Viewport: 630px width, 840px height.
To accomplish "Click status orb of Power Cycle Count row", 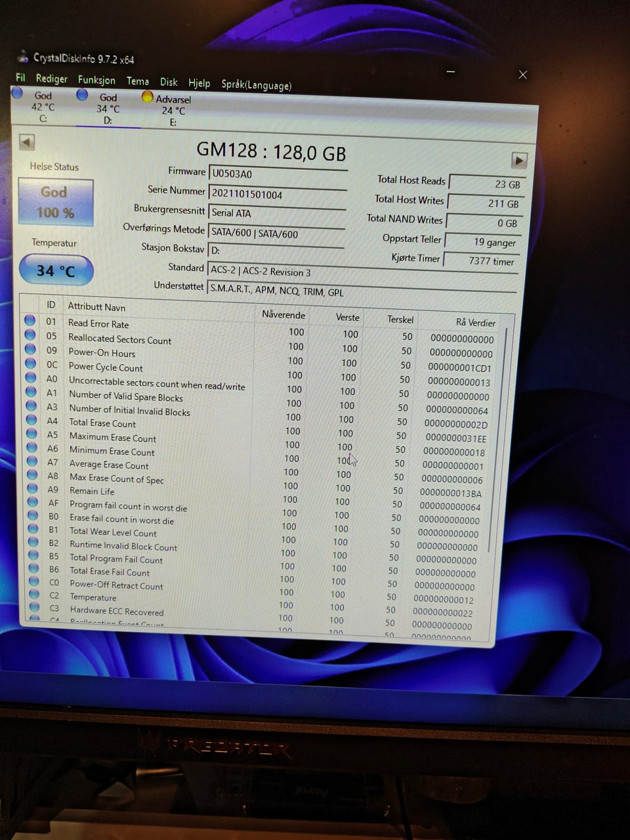I will tap(31, 363).
